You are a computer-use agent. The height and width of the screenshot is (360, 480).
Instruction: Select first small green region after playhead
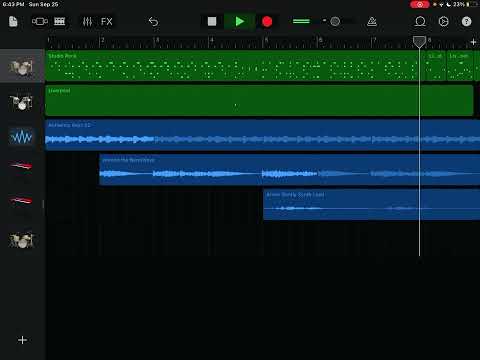(x=436, y=66)
